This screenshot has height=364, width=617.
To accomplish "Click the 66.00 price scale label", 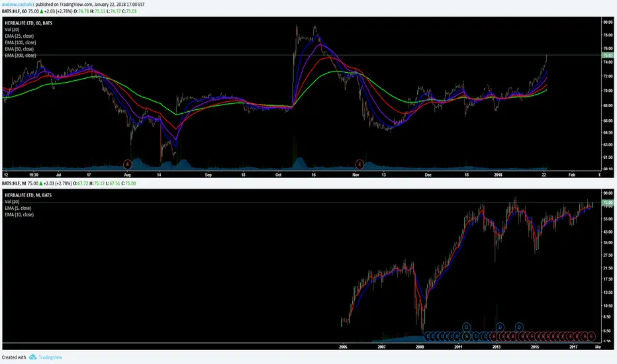I will (608, 121).
